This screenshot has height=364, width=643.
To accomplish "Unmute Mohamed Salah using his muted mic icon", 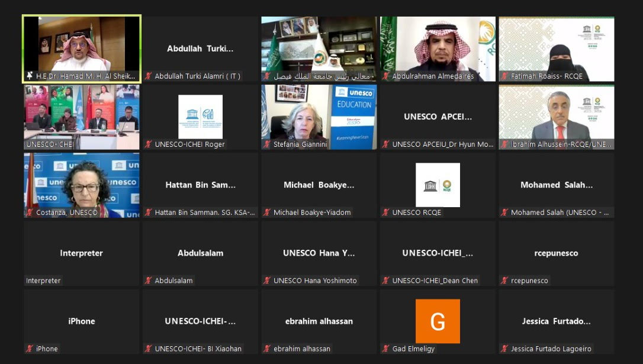I will point(505,212).
